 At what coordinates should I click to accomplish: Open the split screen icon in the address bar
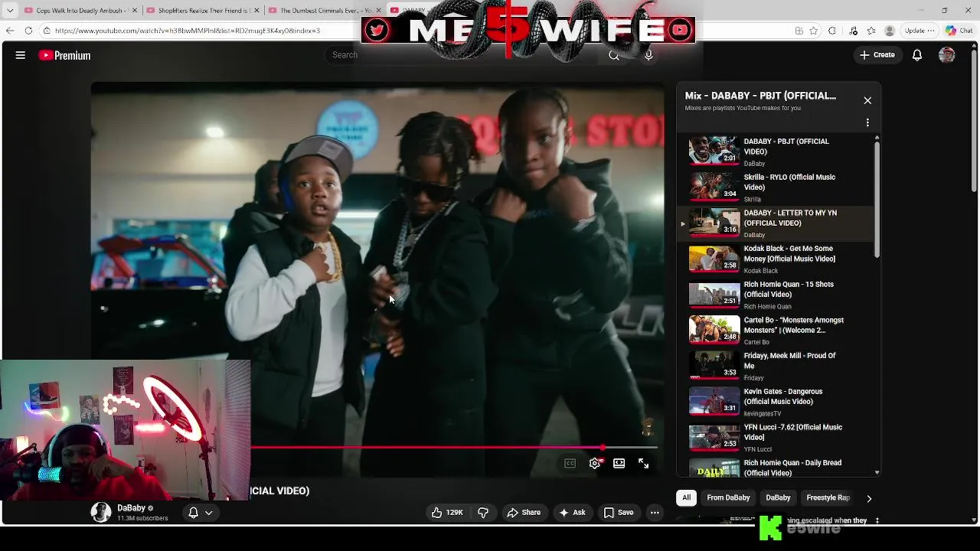[799, 31]
